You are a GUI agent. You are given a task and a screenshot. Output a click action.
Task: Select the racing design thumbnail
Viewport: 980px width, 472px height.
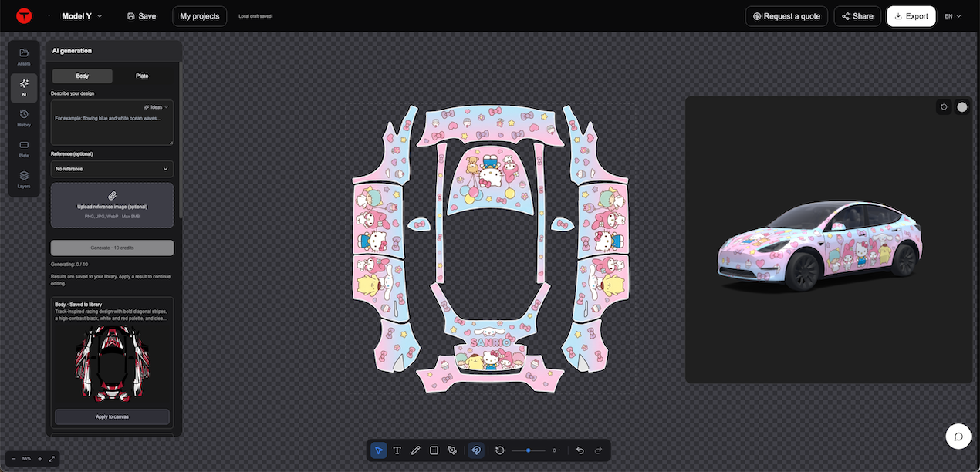[x=112, y=364]
